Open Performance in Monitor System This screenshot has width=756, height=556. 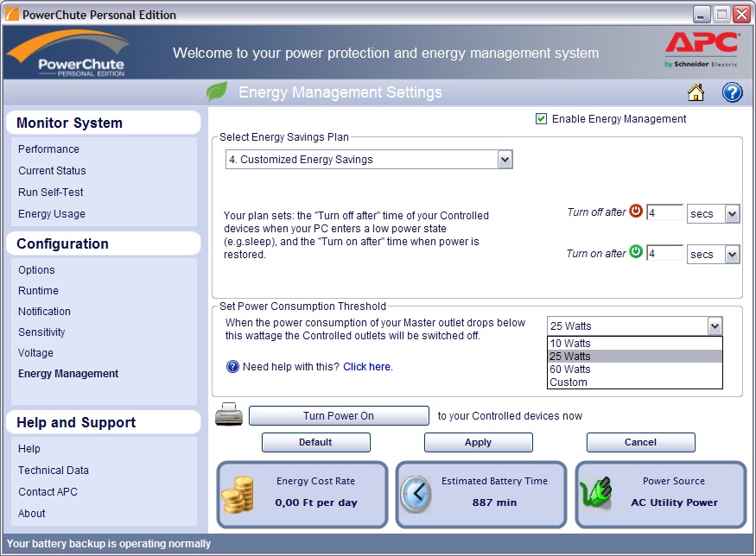point(48,148)
